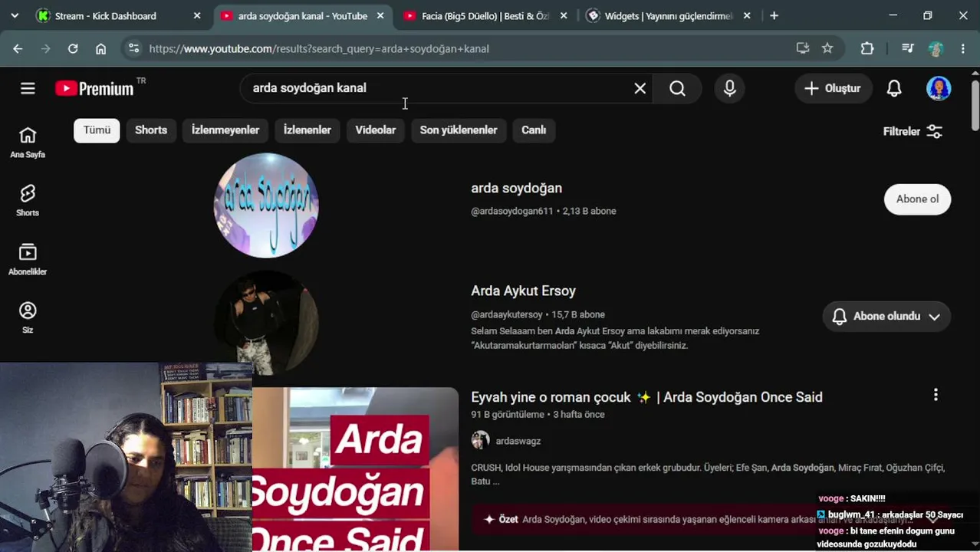Select the Tümü filter chip
Screen dimensions: 980x552
coord(97,130)
